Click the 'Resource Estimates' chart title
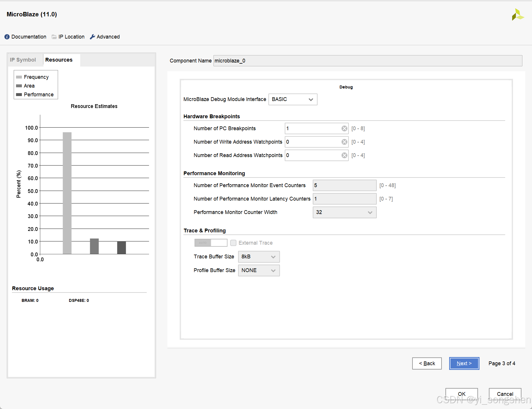 click(x=94, y=106)
